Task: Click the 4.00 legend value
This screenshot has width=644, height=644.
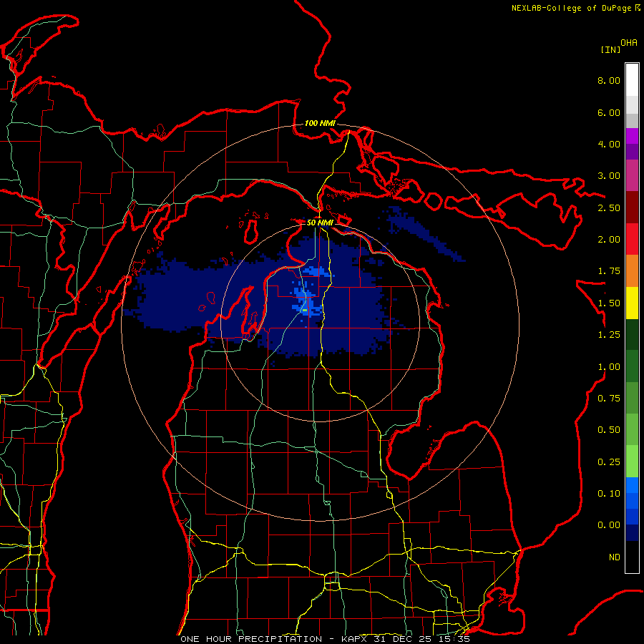Action: (x=609, y=144)
